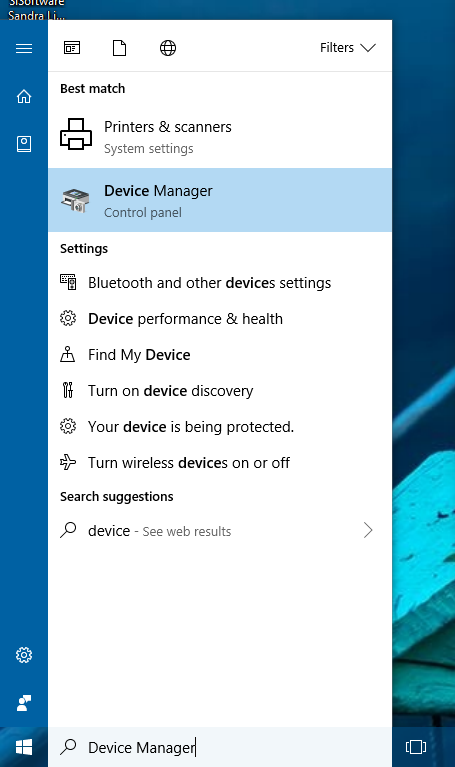
Task: Click the printer icon beside Printers & scanners
Action: 76,134
